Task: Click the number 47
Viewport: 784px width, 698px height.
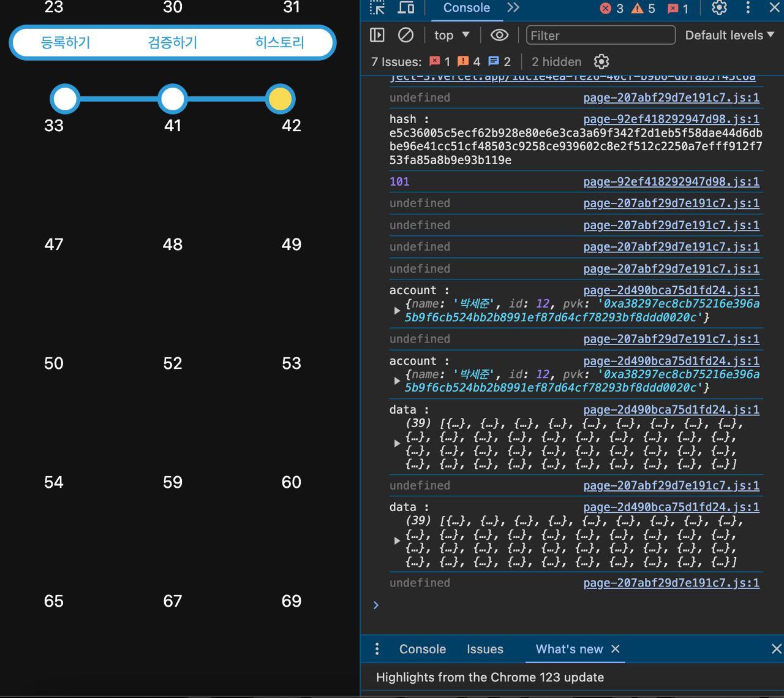Action: pyautogui.click(x=54, y=245)
